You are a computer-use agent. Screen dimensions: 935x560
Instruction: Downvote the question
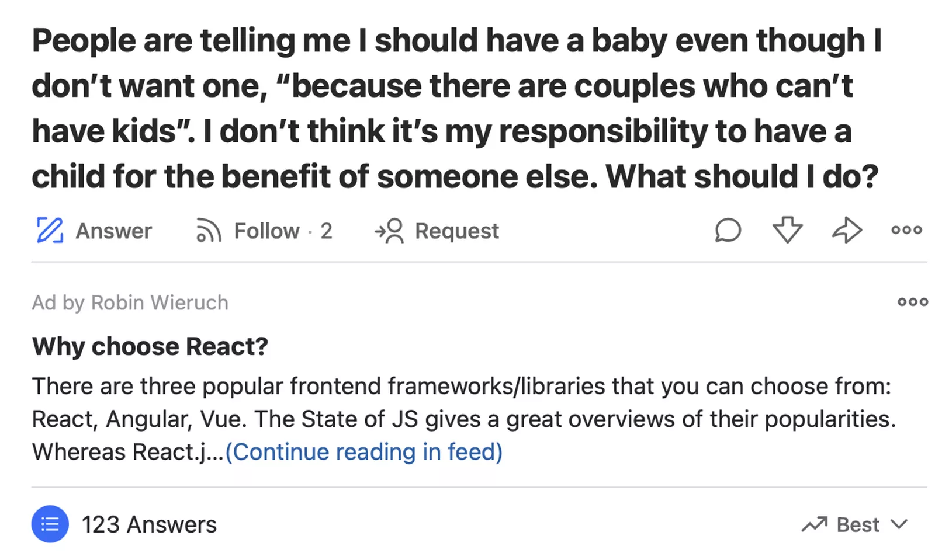tap(787, 230)
